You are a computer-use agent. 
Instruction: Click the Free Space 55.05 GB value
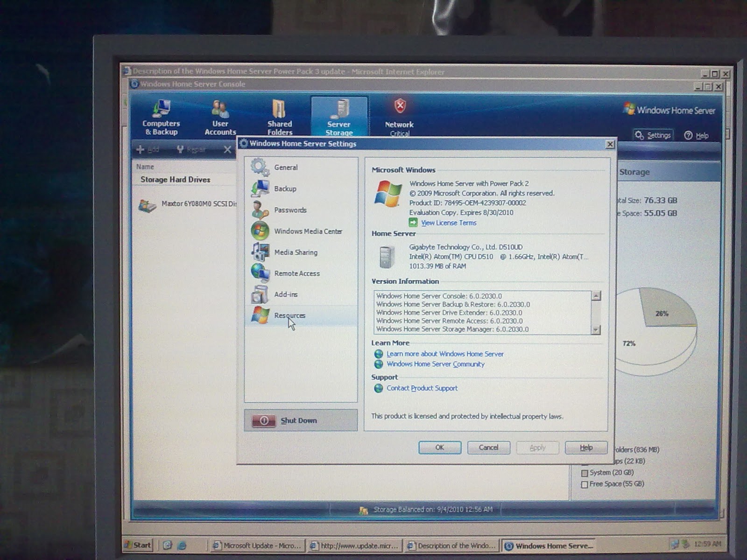tap(660, 213)
